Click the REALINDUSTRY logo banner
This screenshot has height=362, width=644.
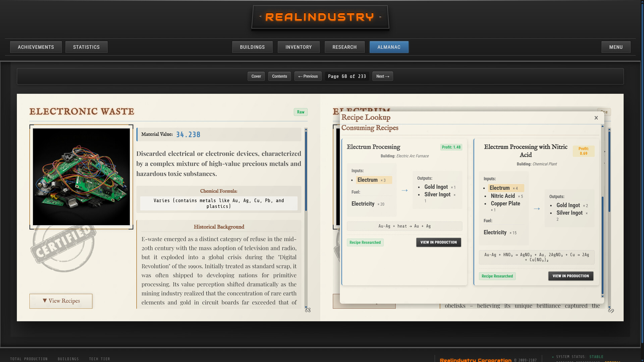pyautogui.click(x=320, y=17)
